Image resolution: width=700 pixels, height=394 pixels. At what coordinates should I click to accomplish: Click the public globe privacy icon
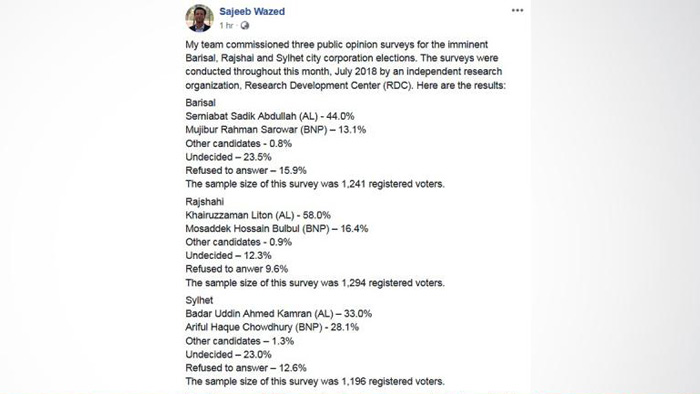tap(245, 25)
